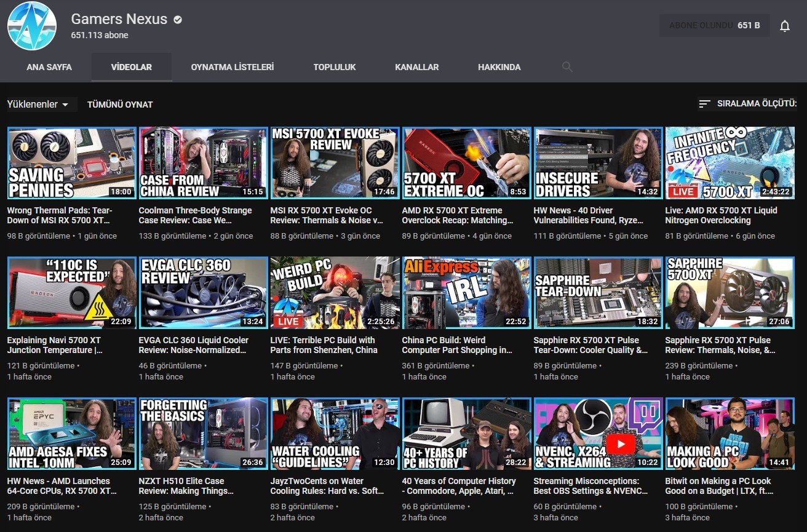Viewport: 807px width, 532px height.
Task: Open the OYNATMA LİSTELERİ tab
Action: (233, 67)
